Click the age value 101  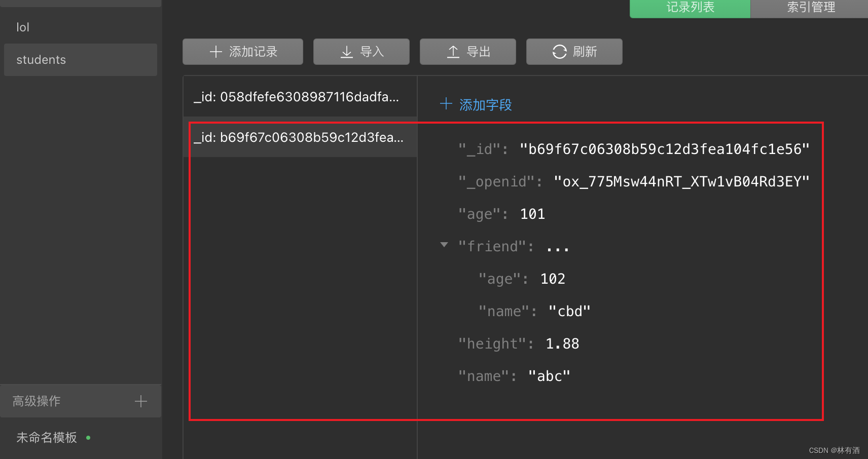532,214
